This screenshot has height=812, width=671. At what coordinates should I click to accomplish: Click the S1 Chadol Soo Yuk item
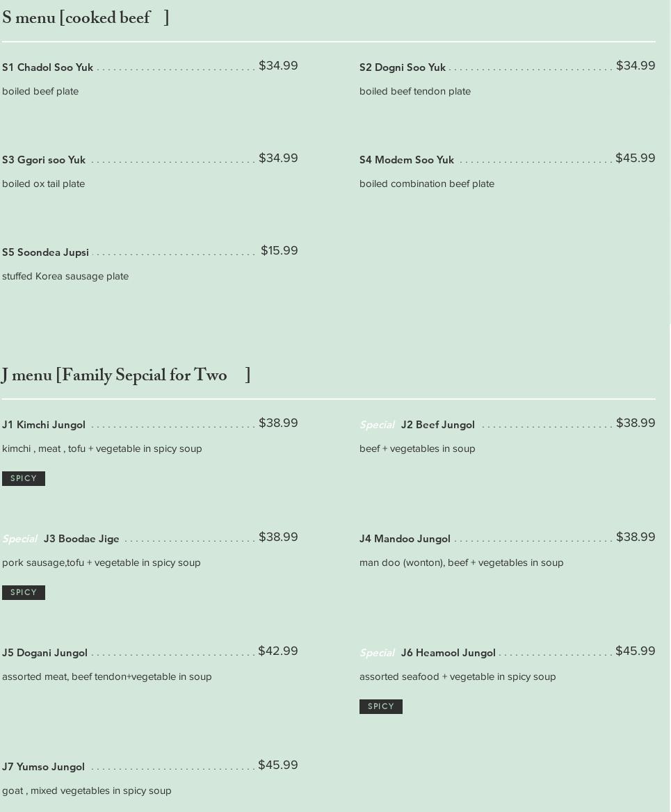point(47,67)
